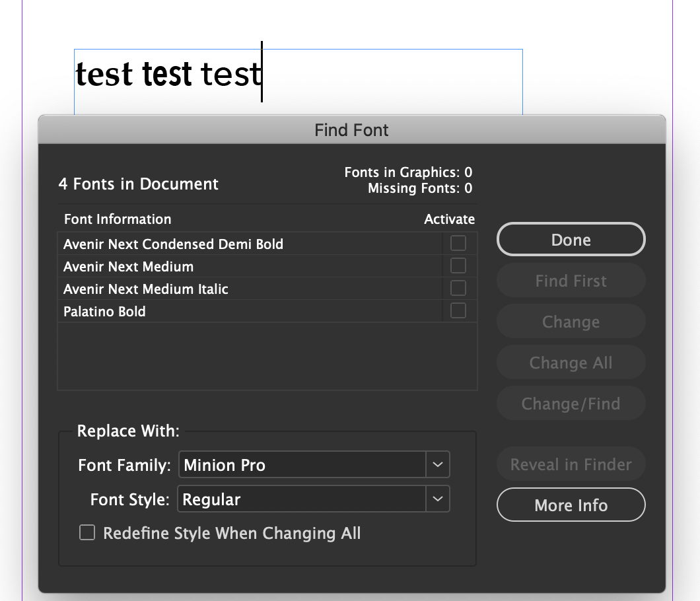Check Activate for Avenir Next Medium Italic
This screenshot has width=700, height=601.
pos(458,288)
